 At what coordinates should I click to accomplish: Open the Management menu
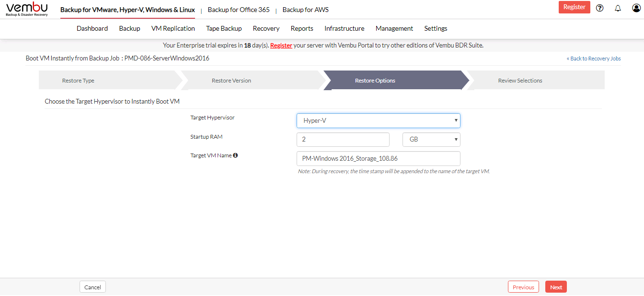(394, 28)
